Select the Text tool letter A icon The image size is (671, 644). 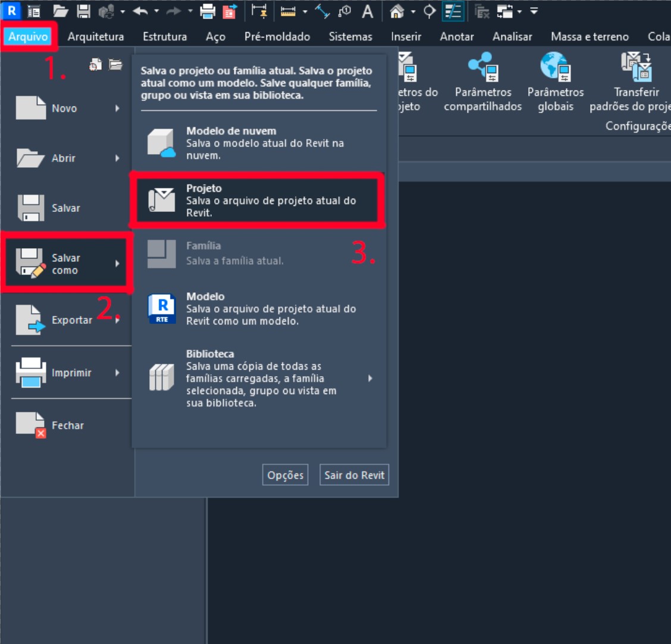point(367,11)
